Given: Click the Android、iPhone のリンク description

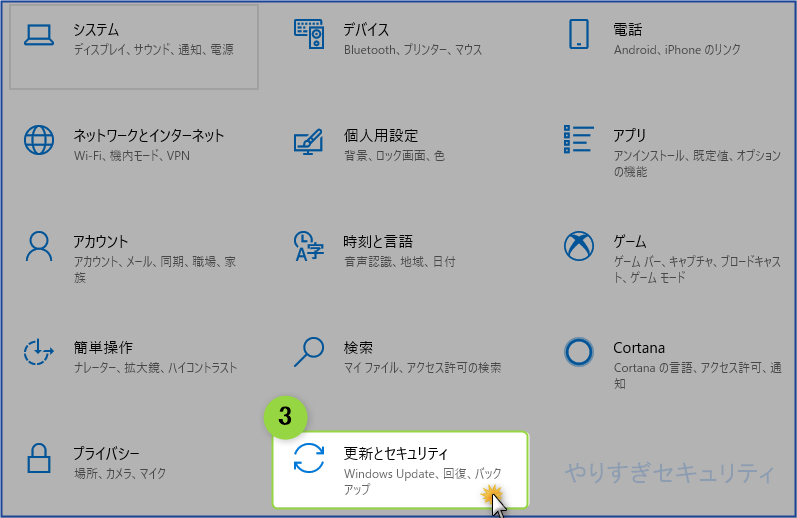Looking at the screenshot, I should 677,50.
